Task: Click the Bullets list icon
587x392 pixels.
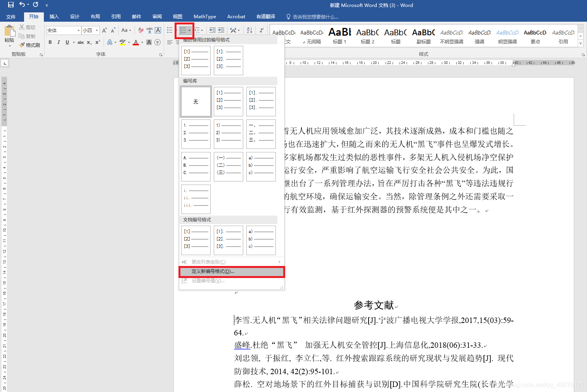Action: tap(170, 30)
